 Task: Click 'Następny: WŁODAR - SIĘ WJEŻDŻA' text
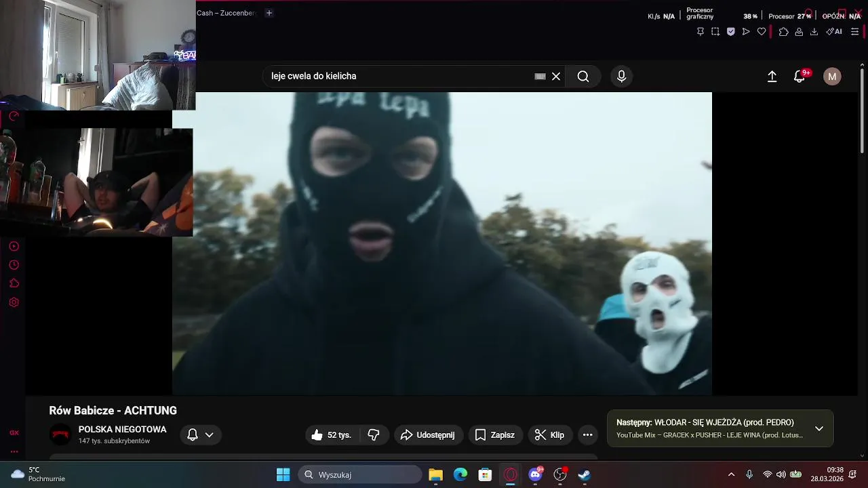(705, 422)
